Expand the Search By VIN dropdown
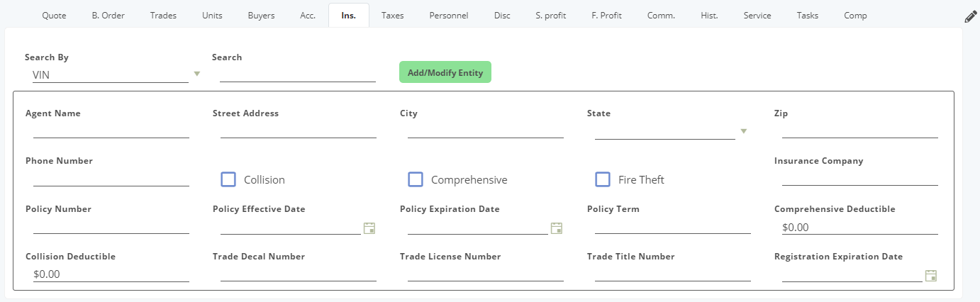The height and width of the screenshot is (302, 980). pos(197,74)
